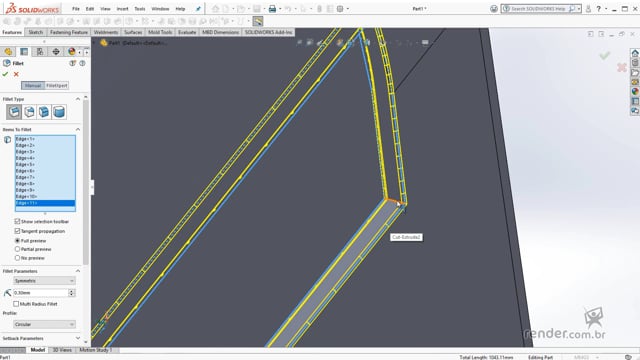Open the File menu
640x360 pixels.
point(76,9)
